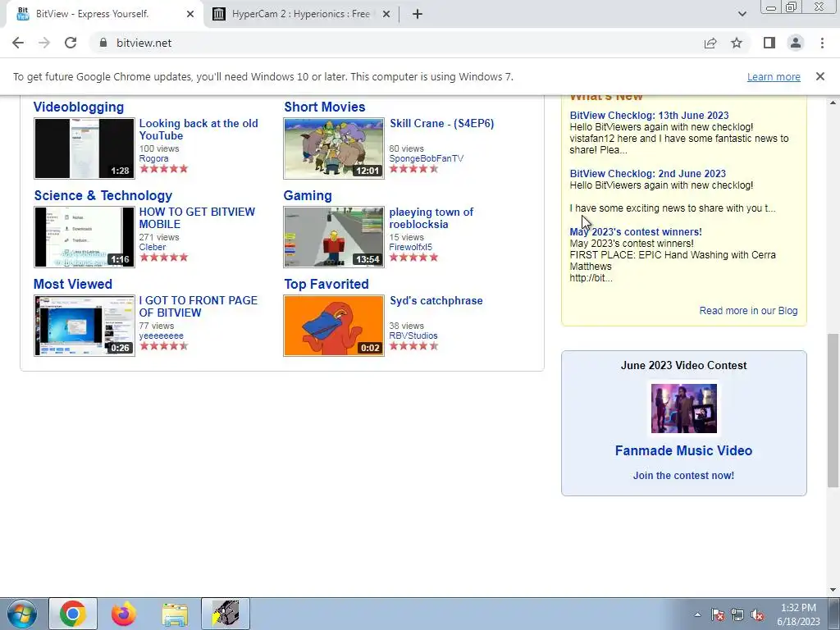Open the plaeying town of roeblocksia title

pyautogui.click(x=431, y=218)
